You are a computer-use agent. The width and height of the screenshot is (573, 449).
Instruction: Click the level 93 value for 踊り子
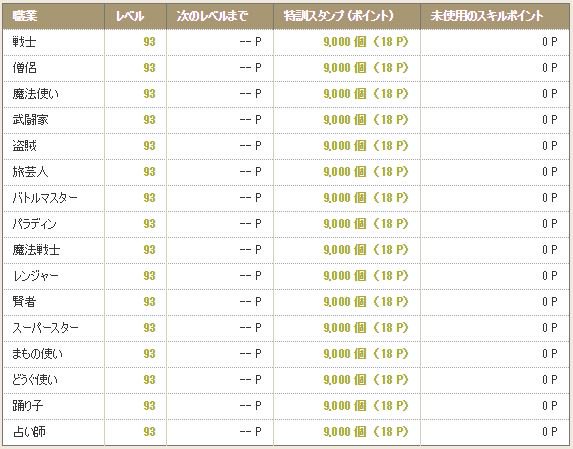point(149,406)
